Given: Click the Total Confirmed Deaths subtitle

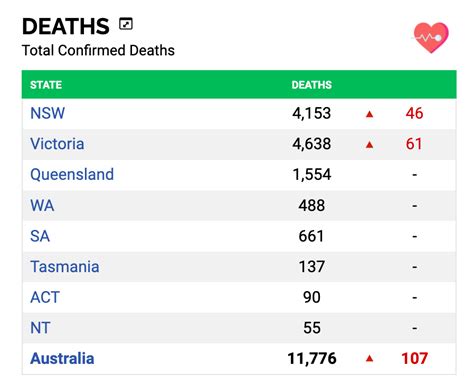Looking at the screenshot, I should click(x=98, y=51).
